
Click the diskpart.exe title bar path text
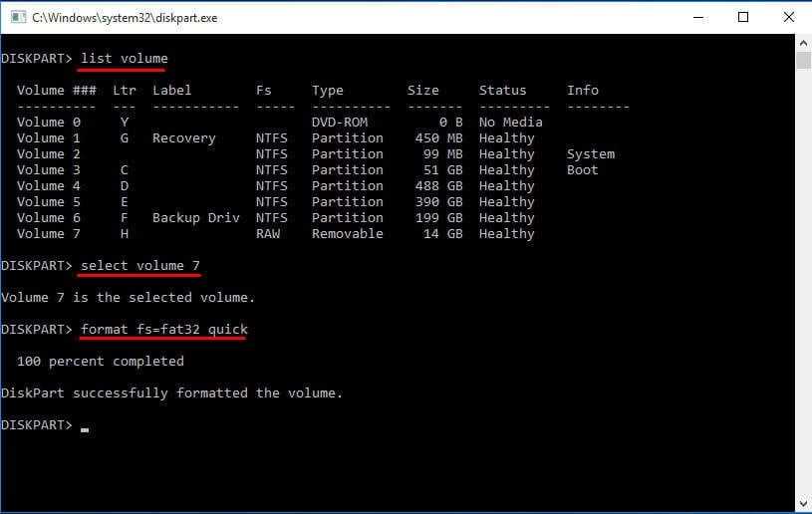pyautogui.click(x=125, y=18)
